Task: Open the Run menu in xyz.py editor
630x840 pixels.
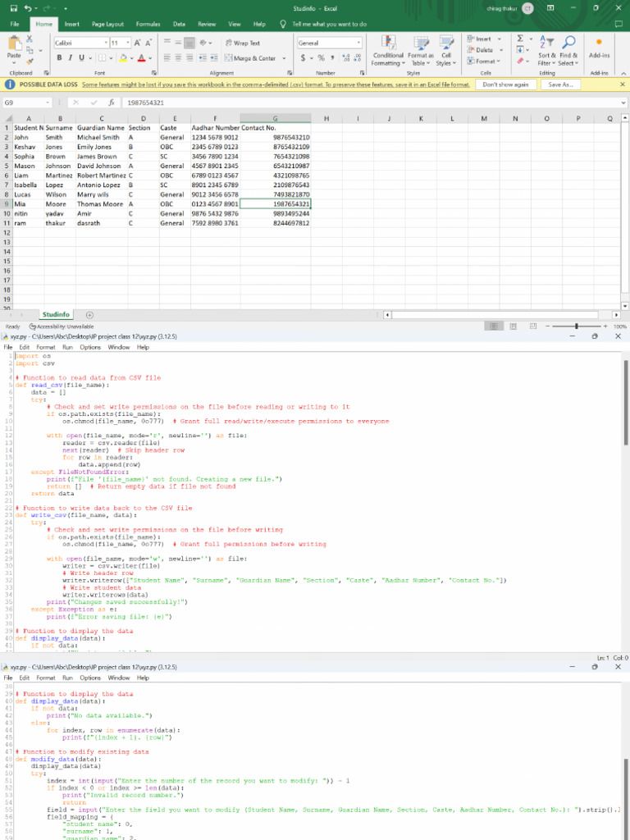Action: pyautogui.click(x=69, y=347)
